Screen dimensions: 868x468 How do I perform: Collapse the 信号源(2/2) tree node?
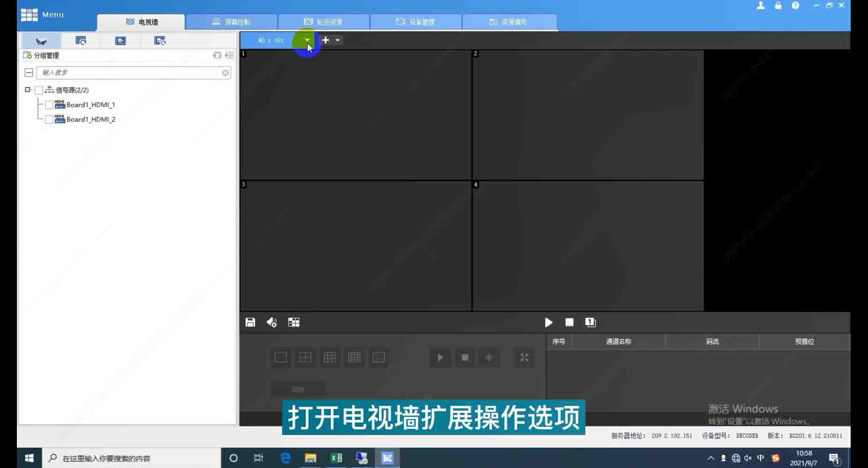[x=28, y=90]
